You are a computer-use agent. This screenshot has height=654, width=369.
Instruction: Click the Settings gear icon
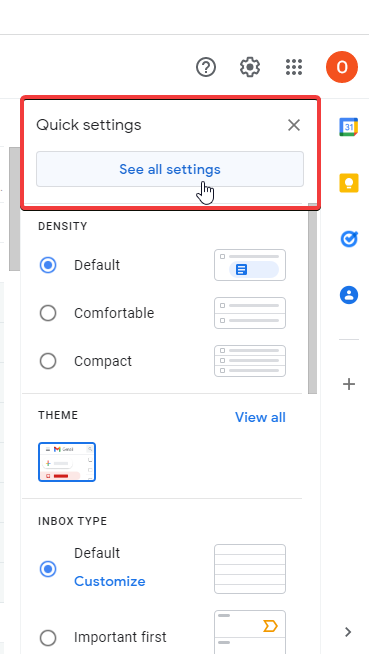(250, 67)
